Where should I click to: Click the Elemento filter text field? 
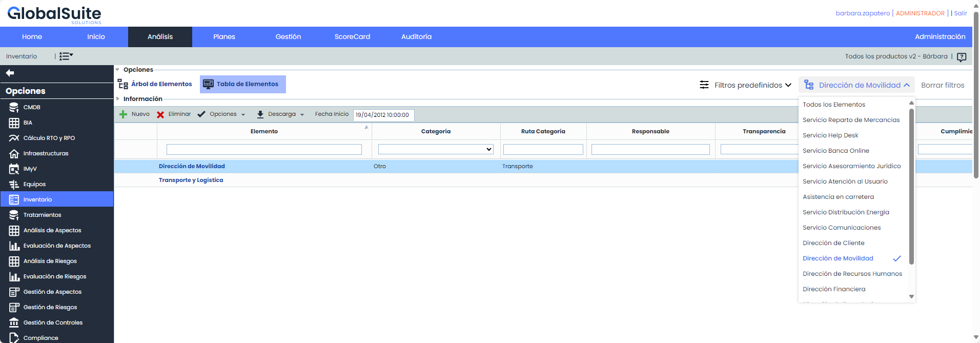pyautogui.click(x=264, y=149)
